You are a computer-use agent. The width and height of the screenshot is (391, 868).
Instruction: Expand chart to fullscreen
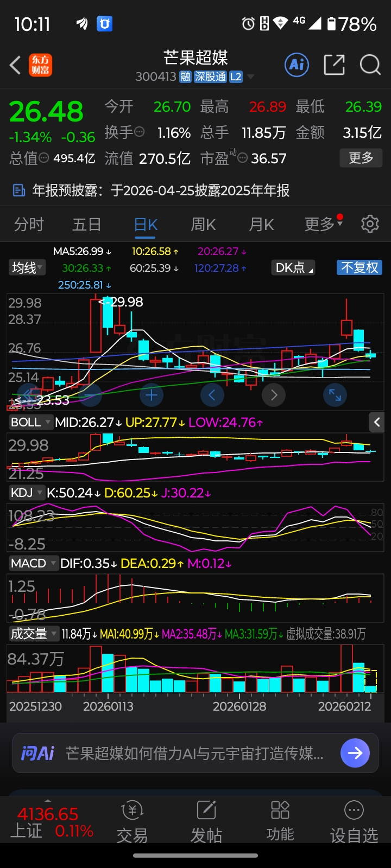point(335,395)
